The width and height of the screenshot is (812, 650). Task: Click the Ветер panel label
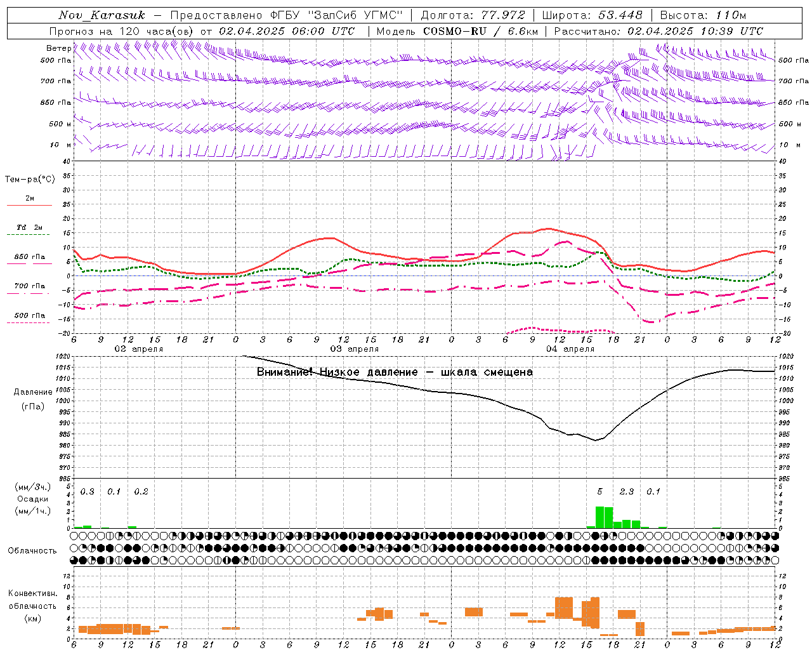click(58, 48)
